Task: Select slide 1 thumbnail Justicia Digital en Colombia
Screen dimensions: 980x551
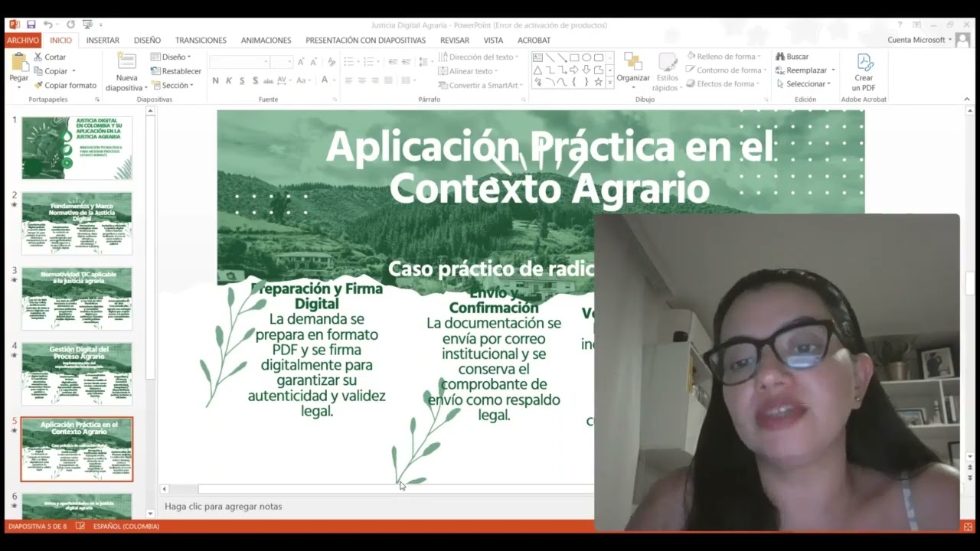Action: pos(77,148)
